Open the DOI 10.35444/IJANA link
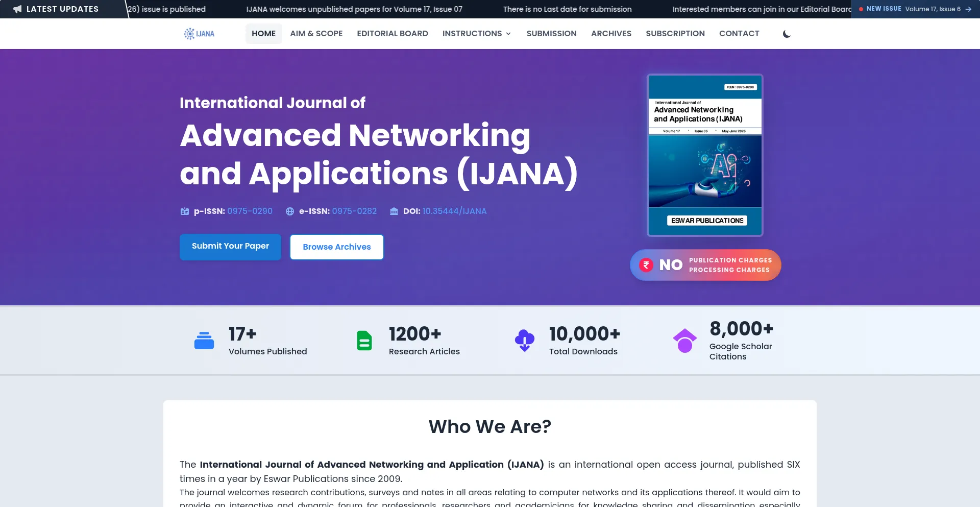980x507 pixels. click(x=454, y=211)
